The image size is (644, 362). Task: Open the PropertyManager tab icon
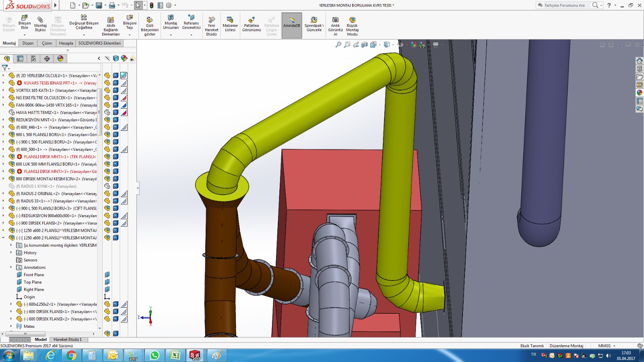tap(20, 59)
